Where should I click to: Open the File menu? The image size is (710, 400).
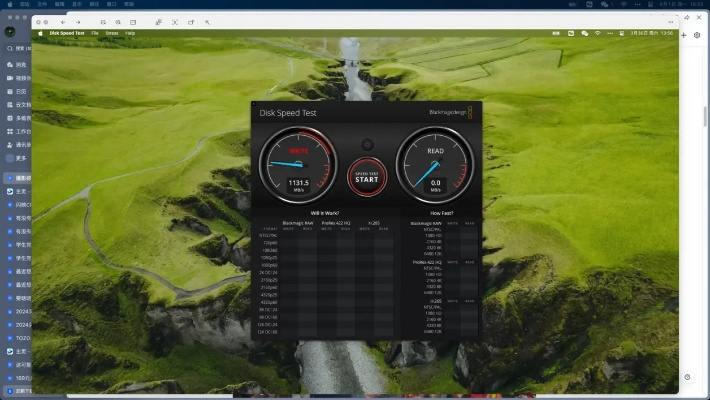(x=95, y=33)
